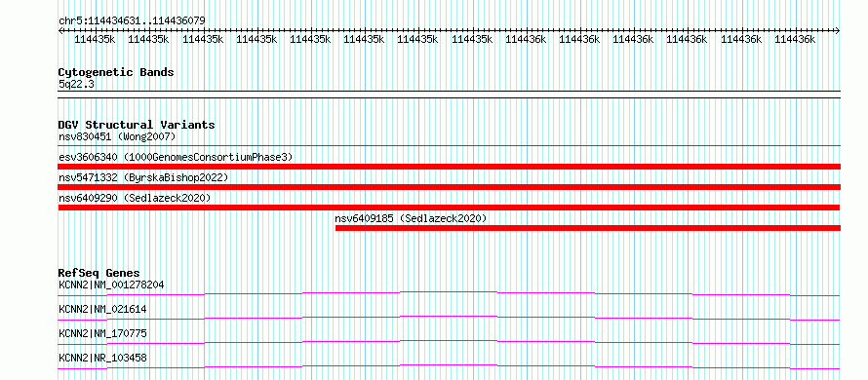
Task: Click the right arrowhead of the coordinate ruler
Action: pyautogui.click(x=838, y=30)
